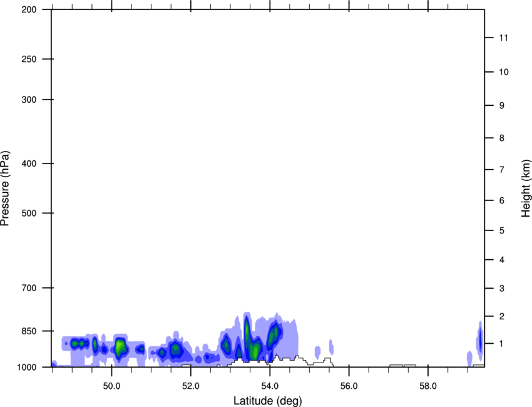Click the 6 km height label

[502, 200]
